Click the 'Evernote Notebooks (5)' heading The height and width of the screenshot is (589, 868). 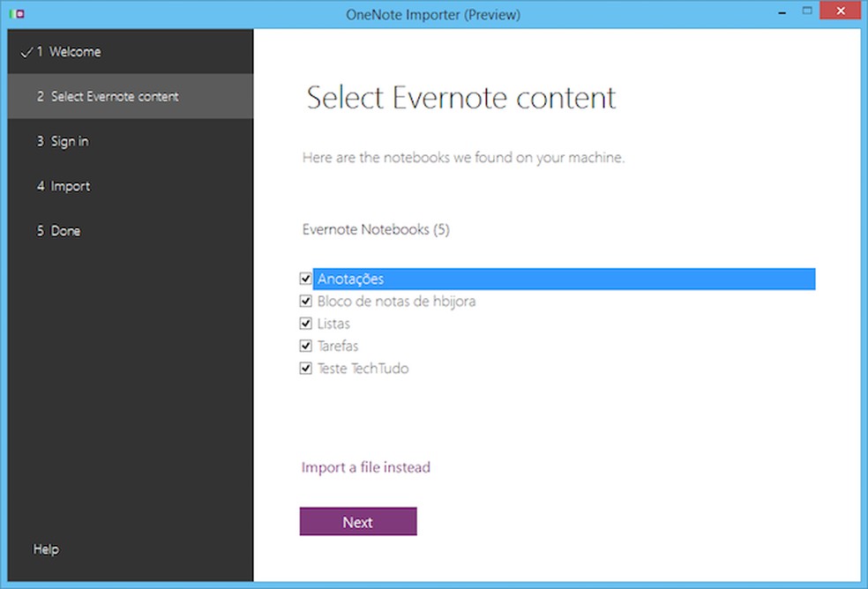click(x=376, y=229)
